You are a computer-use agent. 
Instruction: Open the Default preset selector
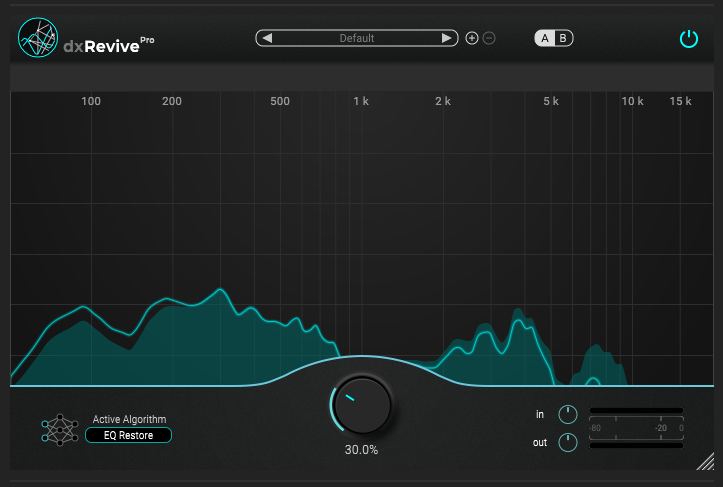click(x=357, y=38)
